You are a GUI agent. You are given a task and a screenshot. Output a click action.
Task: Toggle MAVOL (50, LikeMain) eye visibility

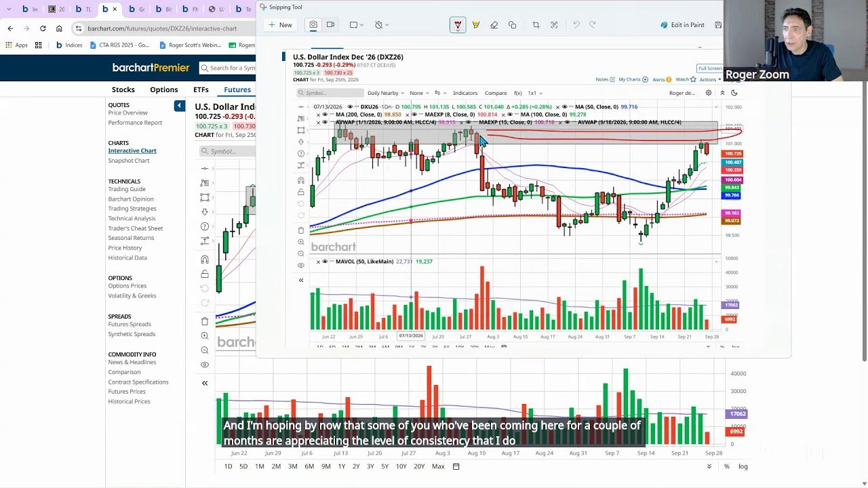[325, 262]
